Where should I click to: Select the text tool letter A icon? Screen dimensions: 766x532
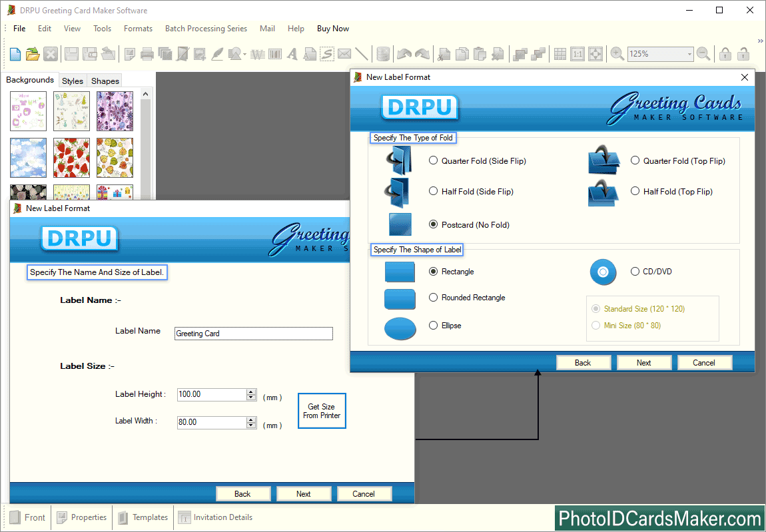point(292,54)
